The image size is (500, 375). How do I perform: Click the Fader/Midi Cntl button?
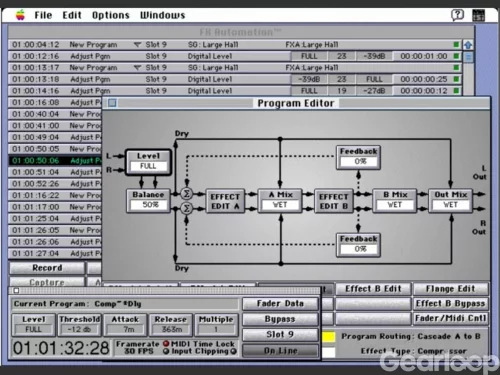pos(451,318)
